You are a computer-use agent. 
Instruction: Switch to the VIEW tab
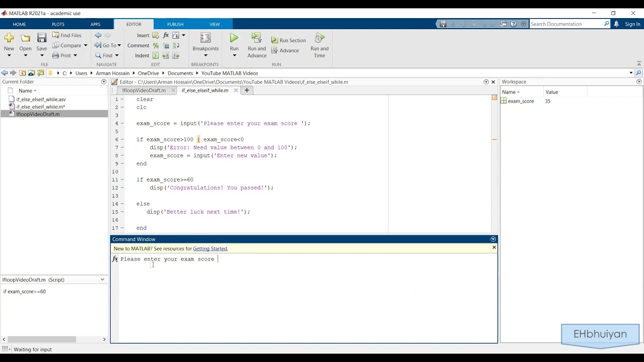coord(214,24)
